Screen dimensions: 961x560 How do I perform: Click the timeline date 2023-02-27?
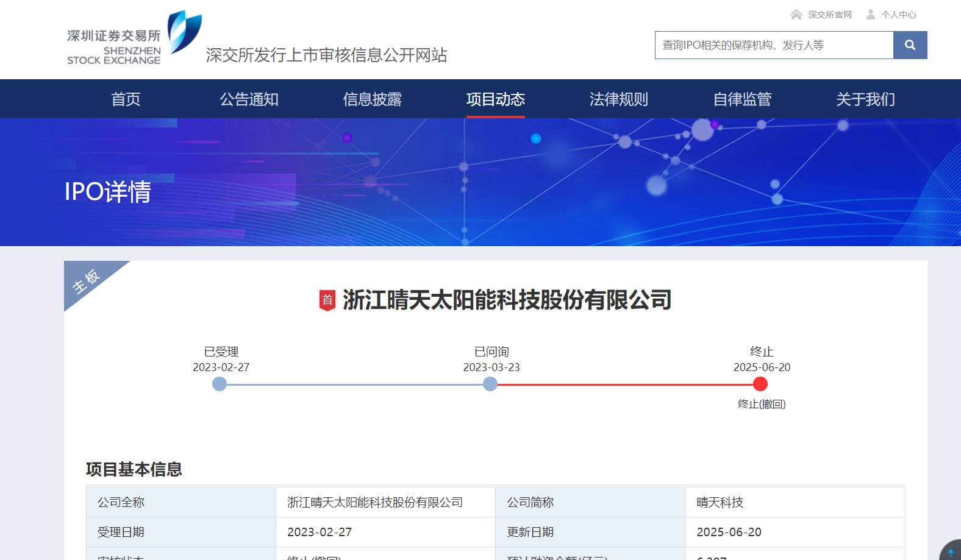pyautogui.click(x=221, y=367)
